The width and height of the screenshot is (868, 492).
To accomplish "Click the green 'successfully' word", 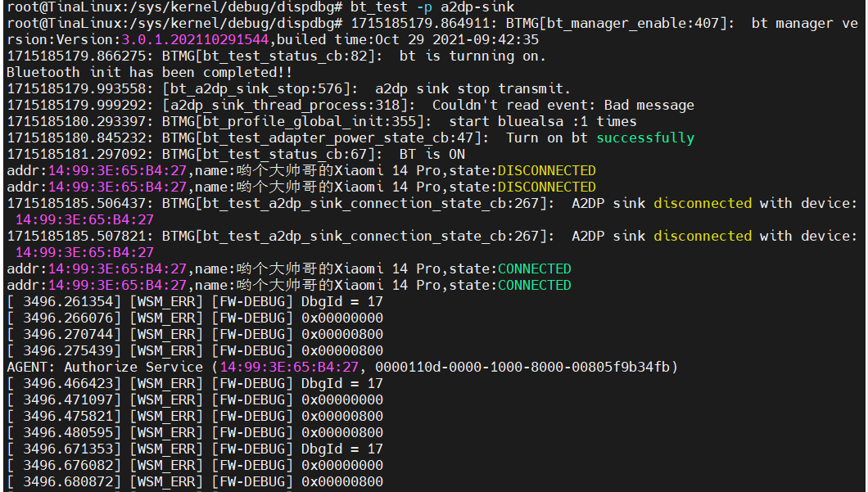I will click(x=645, y=138).
